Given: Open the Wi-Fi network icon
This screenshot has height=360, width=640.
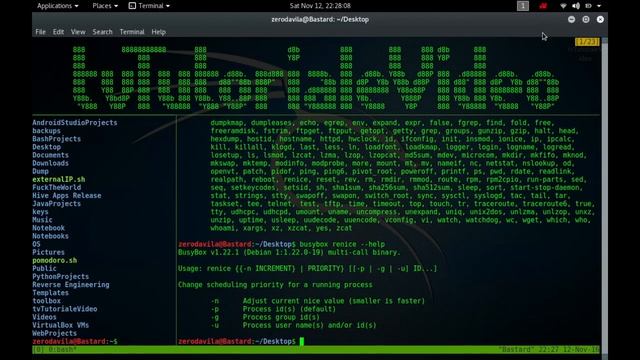Looking at the screenshot, I should point(563,6).
